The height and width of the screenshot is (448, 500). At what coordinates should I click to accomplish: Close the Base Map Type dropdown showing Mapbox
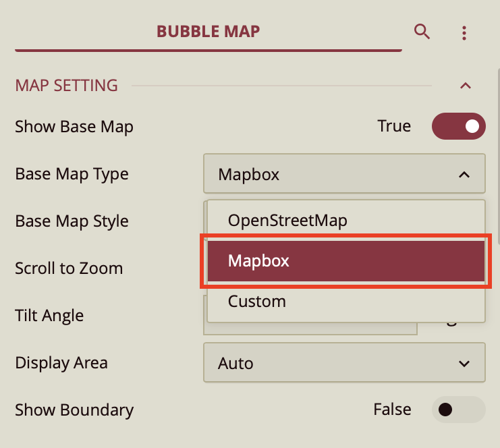tap(343, 175)
